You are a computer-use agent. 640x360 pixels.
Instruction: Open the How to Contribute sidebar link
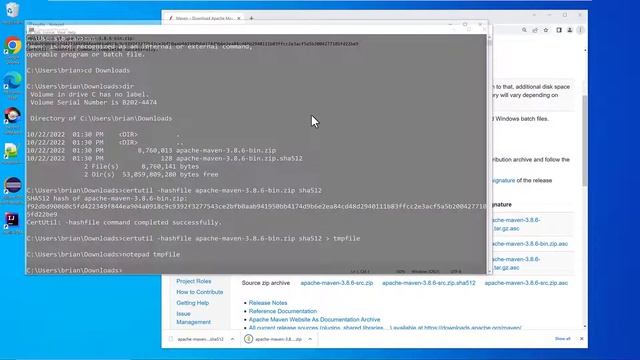tap(200, 292)
